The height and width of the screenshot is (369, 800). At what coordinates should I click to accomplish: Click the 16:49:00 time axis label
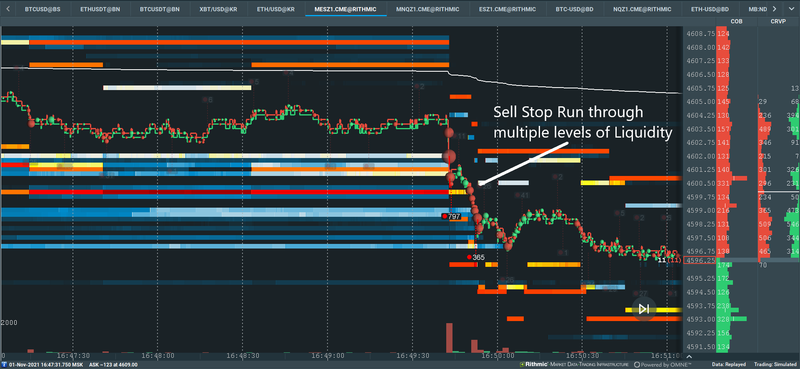coord(328,355)
